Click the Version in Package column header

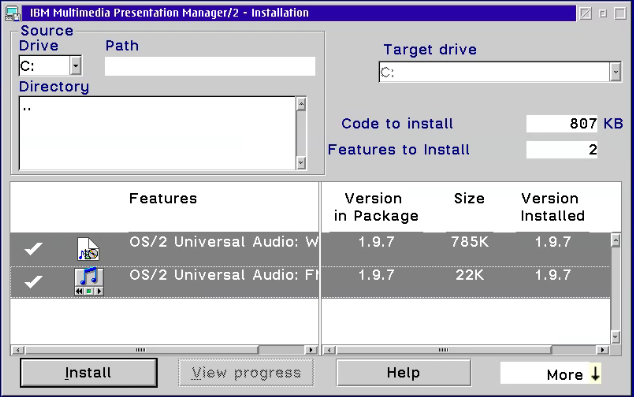point(376,207)
